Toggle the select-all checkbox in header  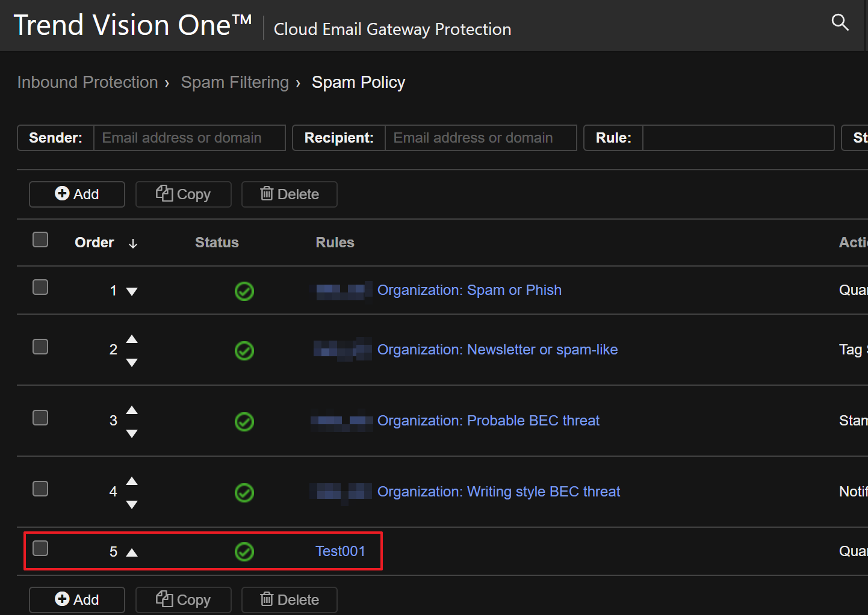pos(40,240)
